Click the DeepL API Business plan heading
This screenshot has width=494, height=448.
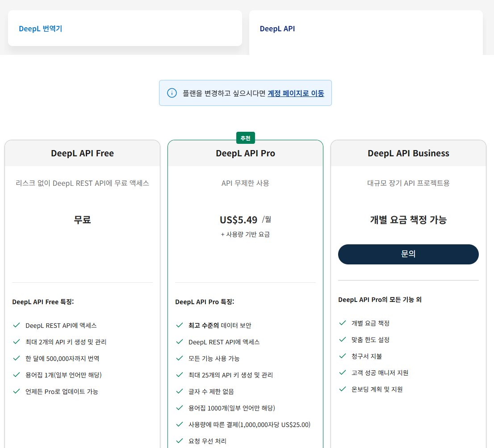click(x=408, y=153)
